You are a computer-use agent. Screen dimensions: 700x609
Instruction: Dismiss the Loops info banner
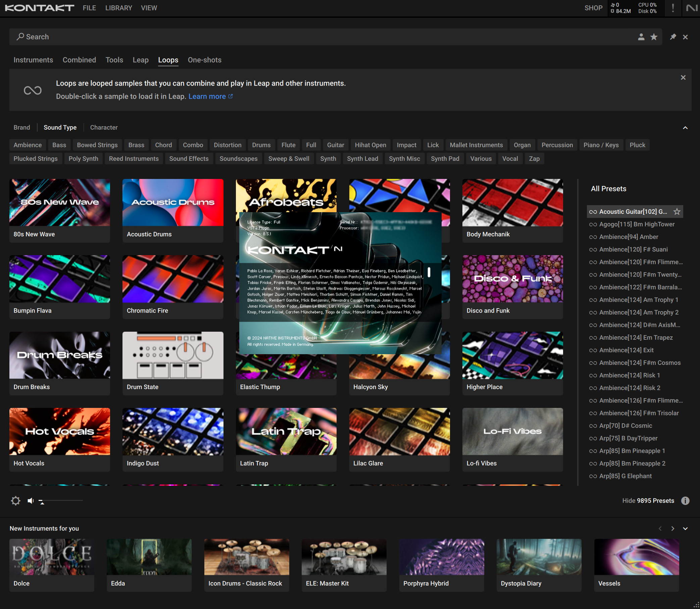tap(683, 78)
